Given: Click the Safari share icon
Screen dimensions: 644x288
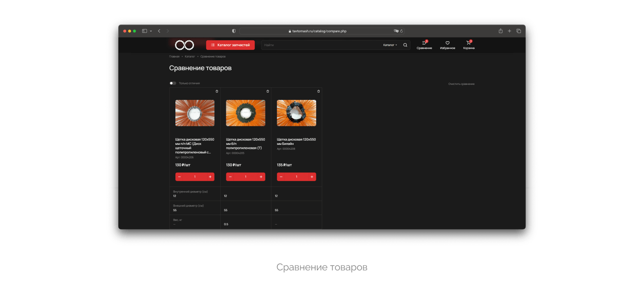Looking at the screenshot, I should click(500, 31).
